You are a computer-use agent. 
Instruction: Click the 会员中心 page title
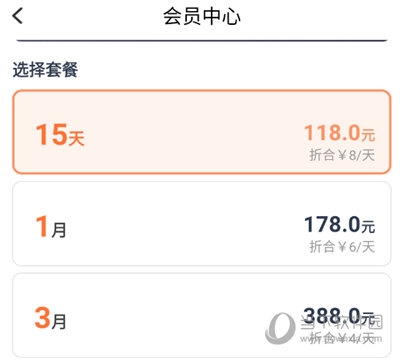point(201,16)
